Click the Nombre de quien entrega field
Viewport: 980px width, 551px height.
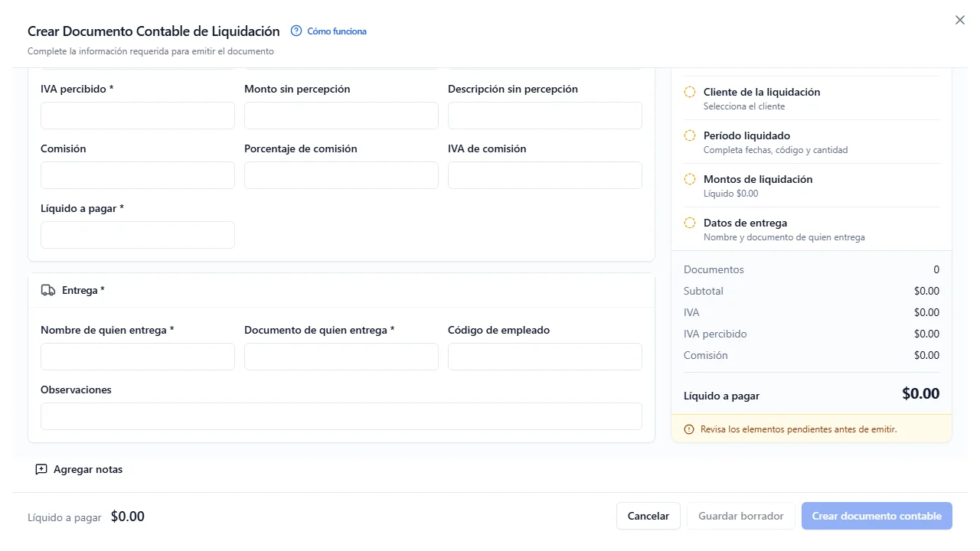click(x=138, y=357)
